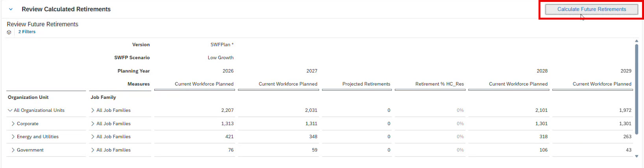Click the table scrollbar up arrow
Viewport: 644px width, 168px height.
637,41
